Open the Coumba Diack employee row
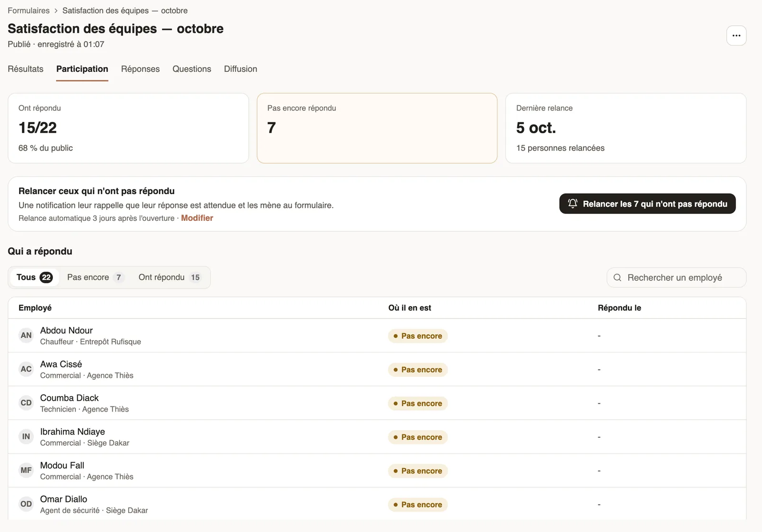The height and width of the screenshot is (532, 762). click(x=377, y=403)
